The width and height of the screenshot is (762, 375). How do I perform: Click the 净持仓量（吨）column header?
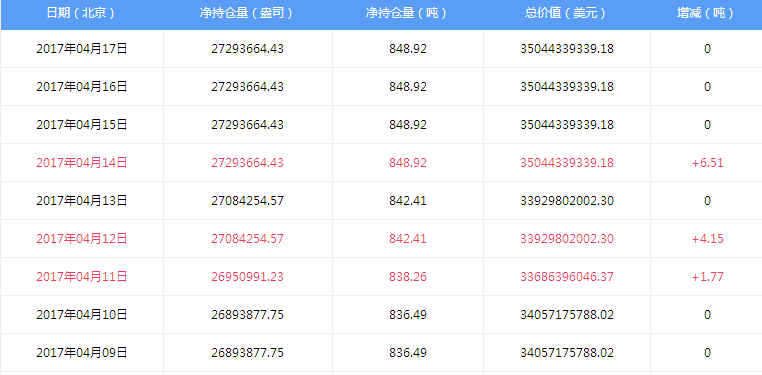pos(407,14)
